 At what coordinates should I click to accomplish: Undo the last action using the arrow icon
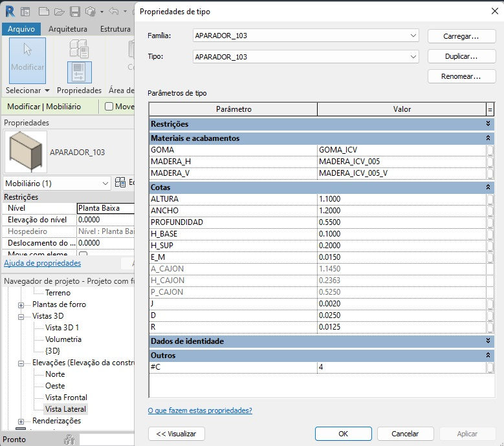coord(113,11)
